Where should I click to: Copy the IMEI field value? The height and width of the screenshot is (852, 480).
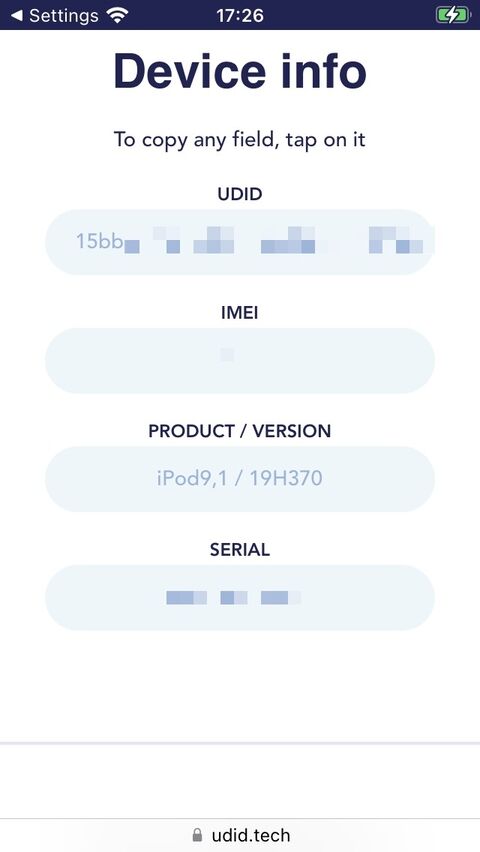click(240, 360)
